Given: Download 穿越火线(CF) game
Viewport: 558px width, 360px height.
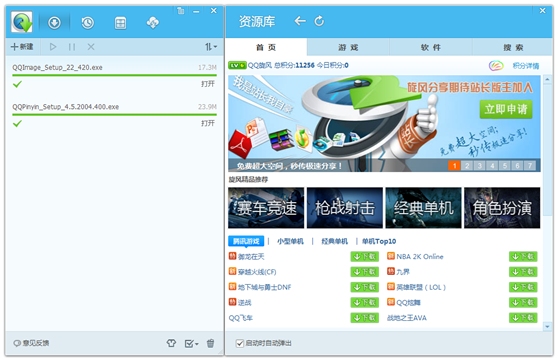Looking at the screenshot, I should point(364,272).
